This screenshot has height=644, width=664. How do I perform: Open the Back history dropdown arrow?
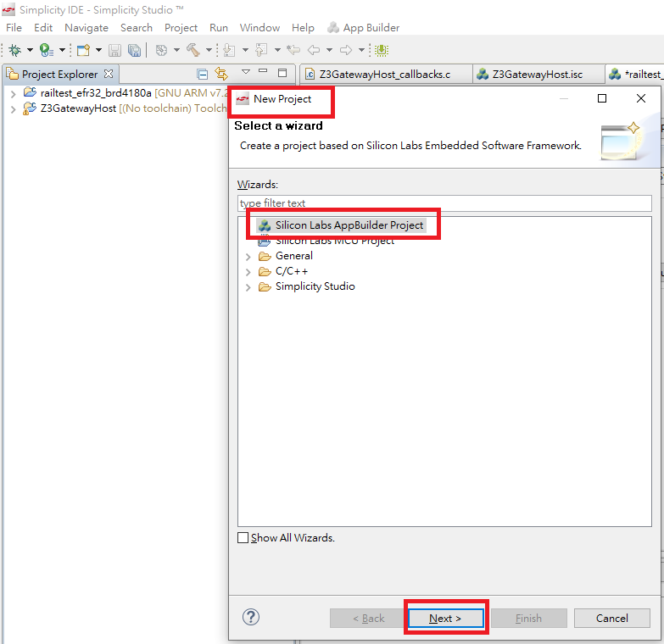pos(329,50)
